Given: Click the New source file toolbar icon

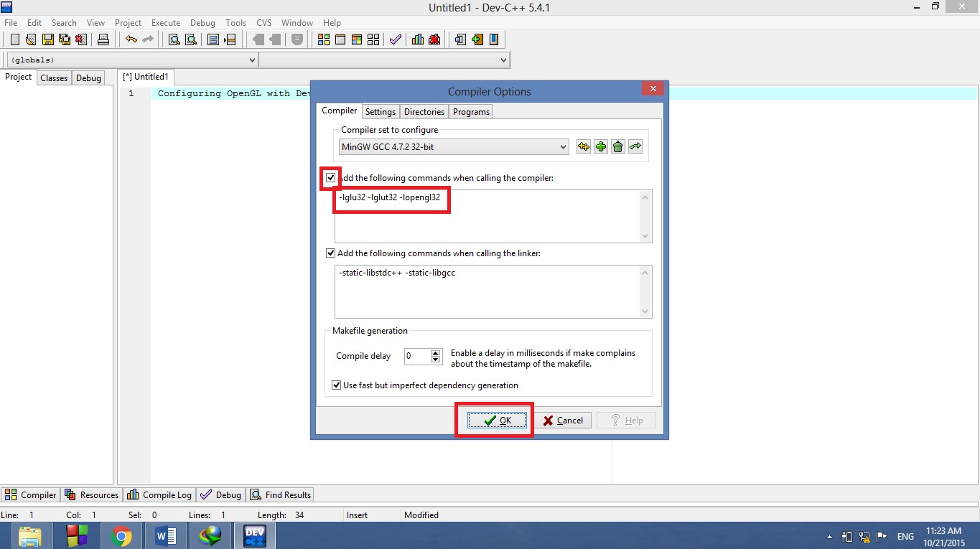Looking at the screenshot, I should click(x=14, y=39).
